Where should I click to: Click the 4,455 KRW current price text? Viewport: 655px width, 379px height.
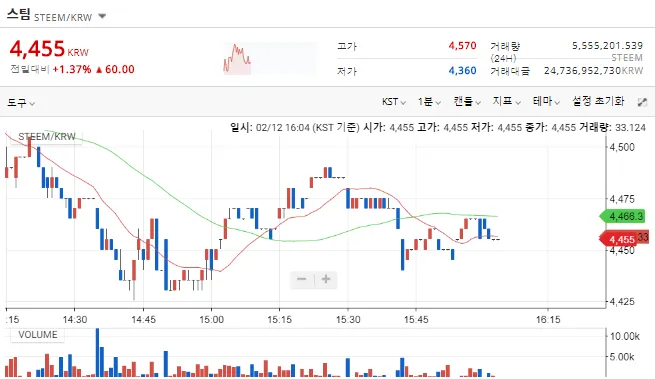49,49
